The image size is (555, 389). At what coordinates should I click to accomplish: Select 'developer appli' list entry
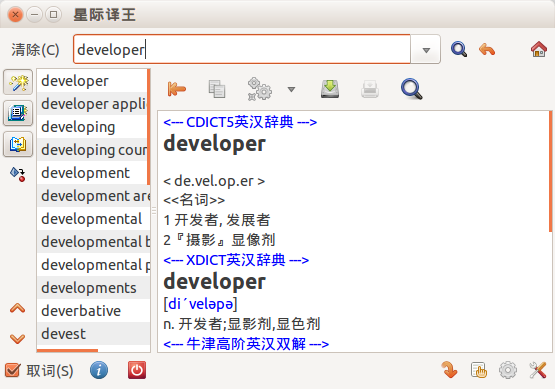point(92,104)
